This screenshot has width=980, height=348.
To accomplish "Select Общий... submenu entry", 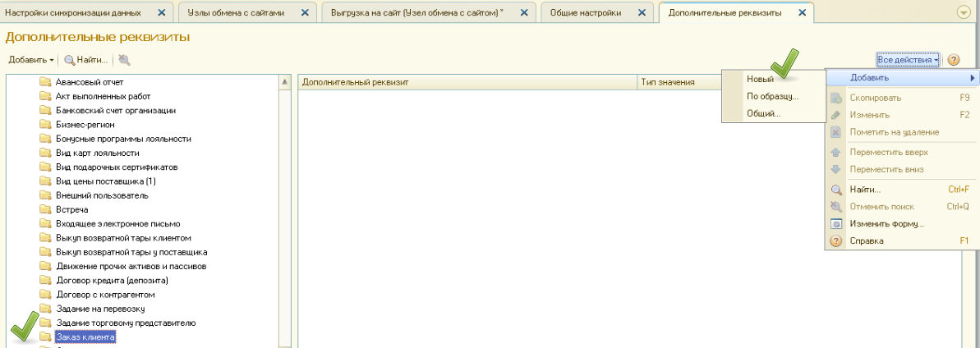I will [763, 114].
